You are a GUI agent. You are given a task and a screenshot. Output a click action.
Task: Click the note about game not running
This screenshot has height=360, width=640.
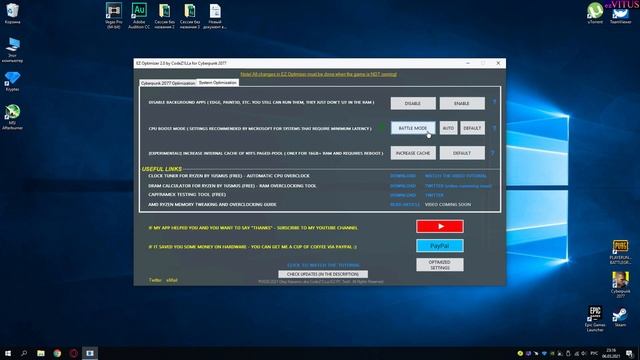pyautogui.click(x=318, y=74)
